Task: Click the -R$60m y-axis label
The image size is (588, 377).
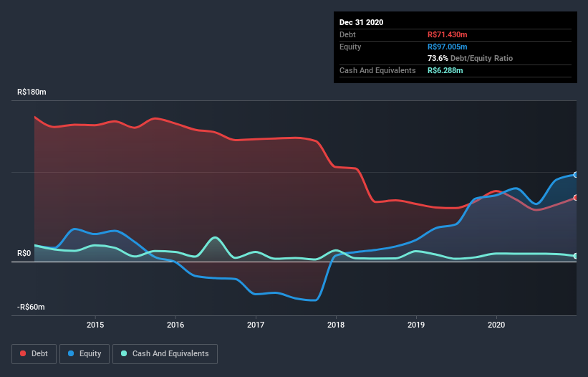Action: coord(31,307)
